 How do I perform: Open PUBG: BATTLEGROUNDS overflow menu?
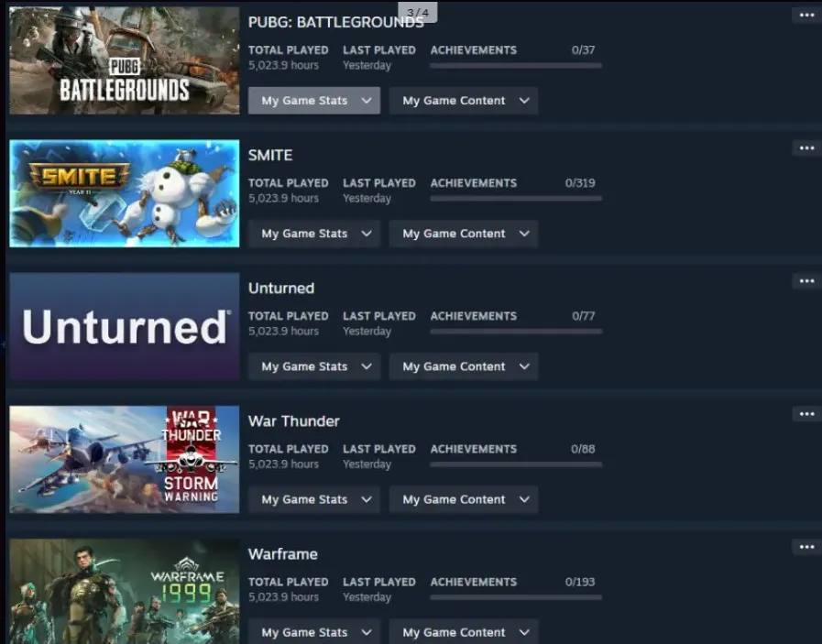[x=806, y=14]
